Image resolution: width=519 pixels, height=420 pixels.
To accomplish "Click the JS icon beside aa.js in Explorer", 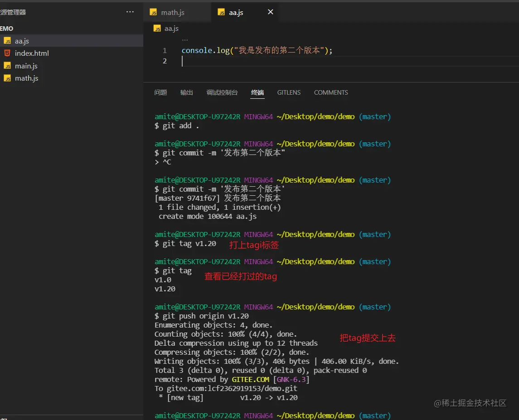I will click(7, 40).
